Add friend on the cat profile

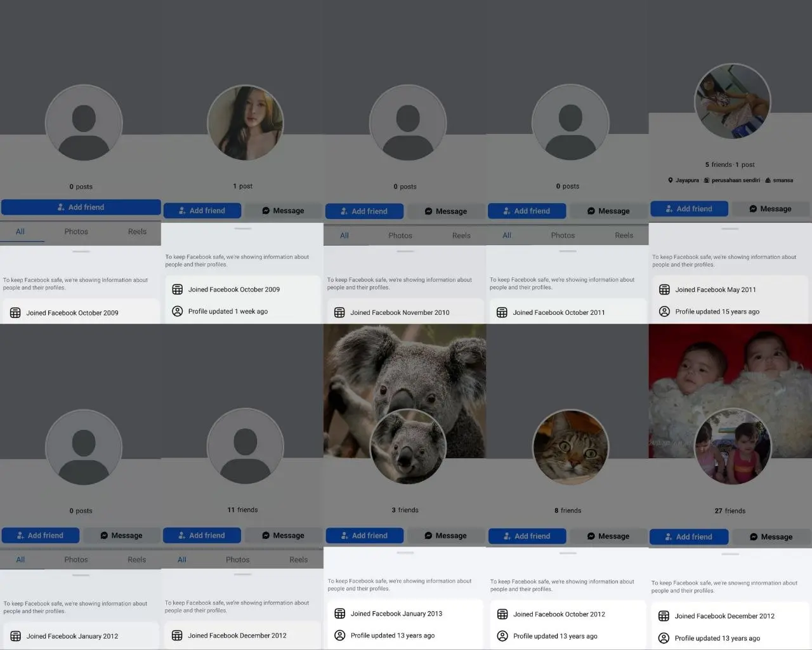point(527,536)
